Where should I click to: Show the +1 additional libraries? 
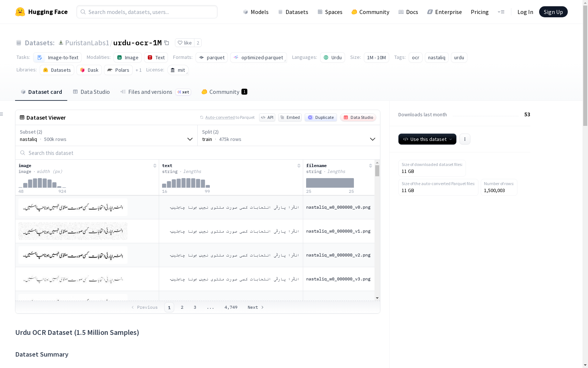pyautogui.click(x=139, y=70)
